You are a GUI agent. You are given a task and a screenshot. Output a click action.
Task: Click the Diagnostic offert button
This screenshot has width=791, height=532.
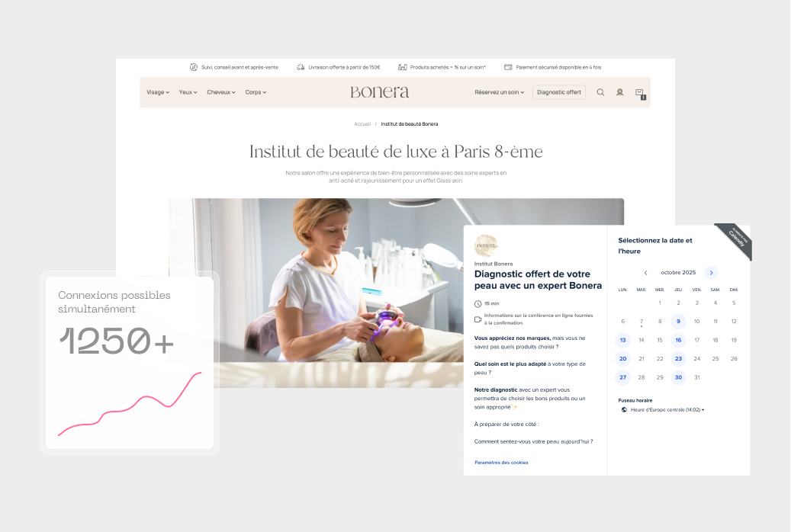tap(559, 92)
